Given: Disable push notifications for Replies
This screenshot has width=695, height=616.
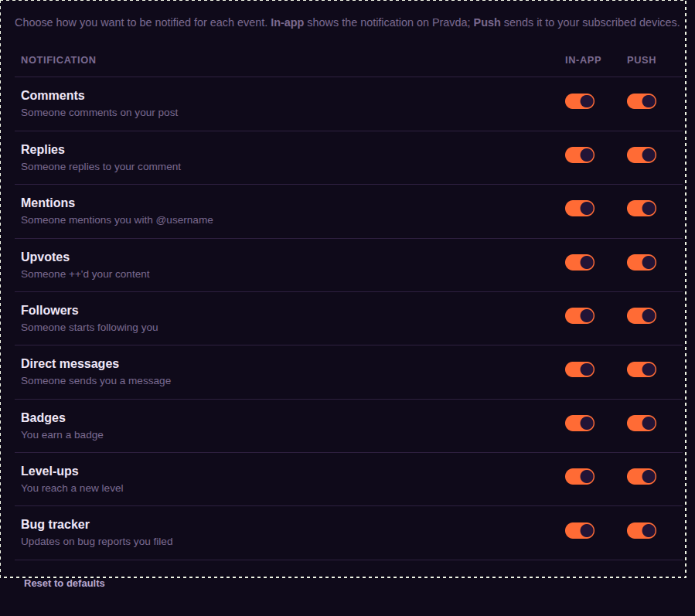Looking at the screenshot, I should [x=642, y=155].
